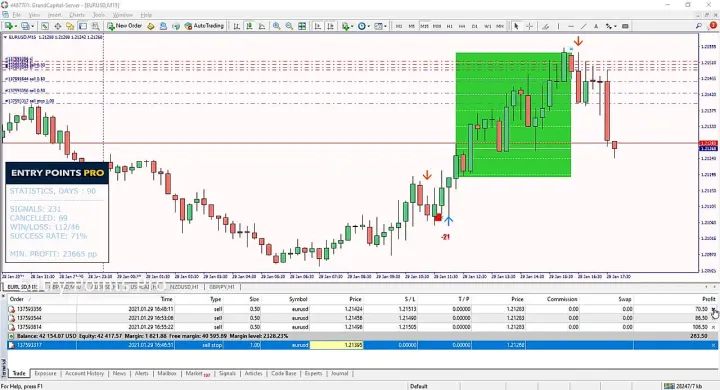This screenshot has height=390, width=720.
Task: Toggle the Terminal window icon
Action: 83,26
